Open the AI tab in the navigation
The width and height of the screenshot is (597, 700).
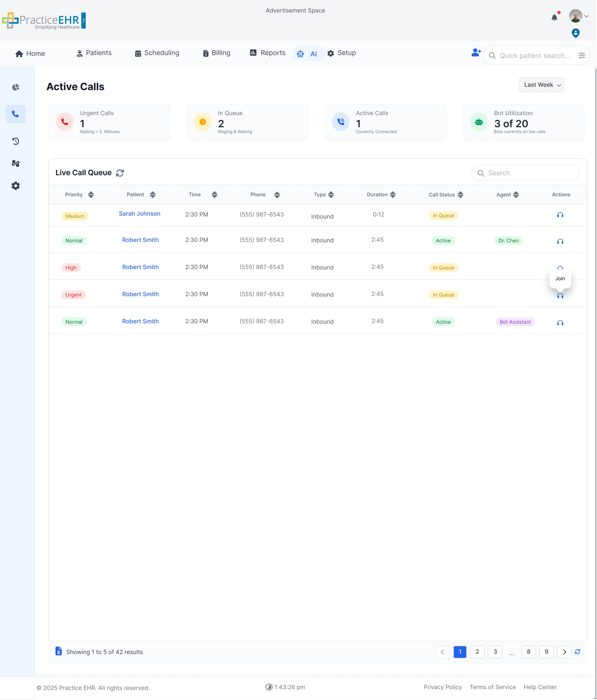pos(308,53)
